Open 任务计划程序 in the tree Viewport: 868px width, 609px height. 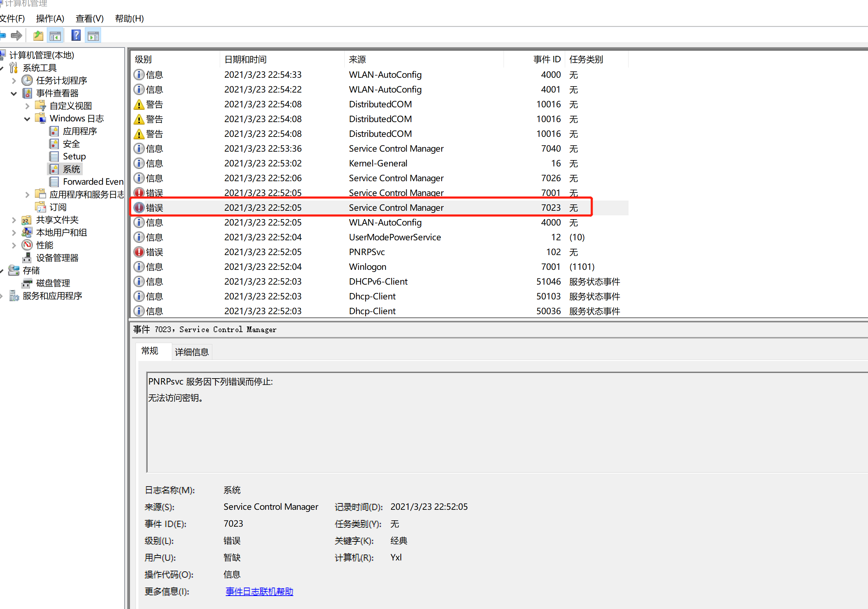pyautogui.click(x=61, y=81)
